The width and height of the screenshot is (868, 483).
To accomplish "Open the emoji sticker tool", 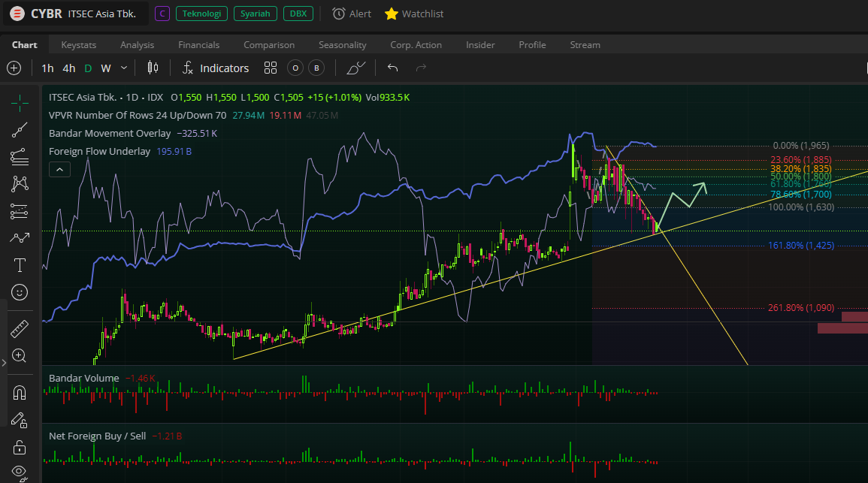I will tap(20, 291).
